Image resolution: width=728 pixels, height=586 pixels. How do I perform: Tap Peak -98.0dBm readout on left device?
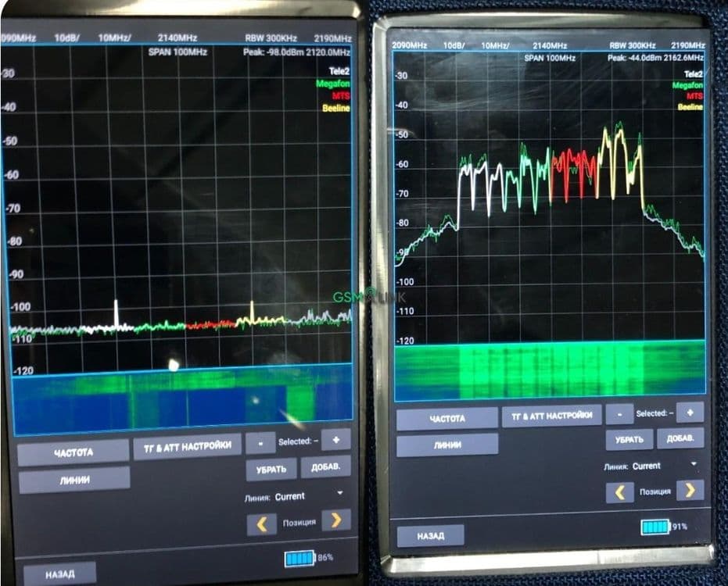[296, 52]
